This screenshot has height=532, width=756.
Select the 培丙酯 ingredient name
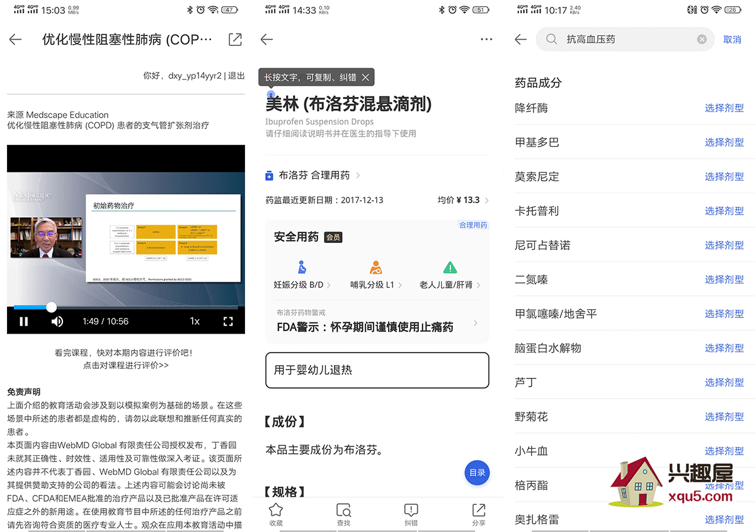pos(532,485)
